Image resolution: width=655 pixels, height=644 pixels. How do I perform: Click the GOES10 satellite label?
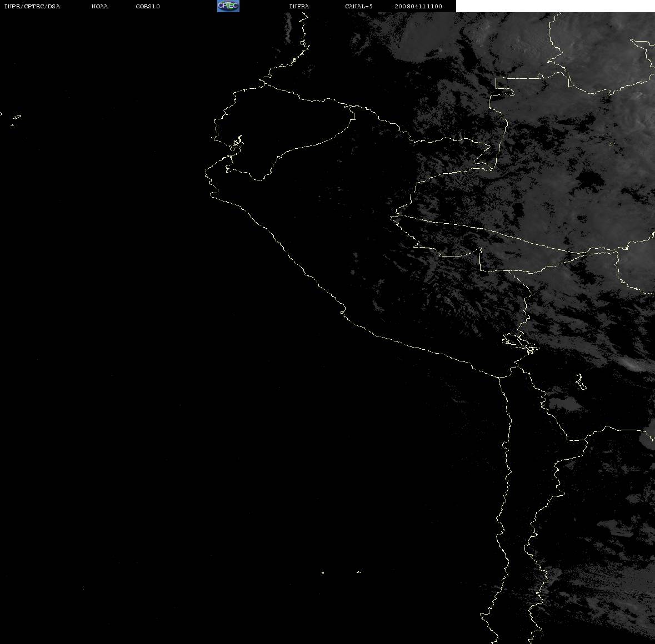coord(148,6)
